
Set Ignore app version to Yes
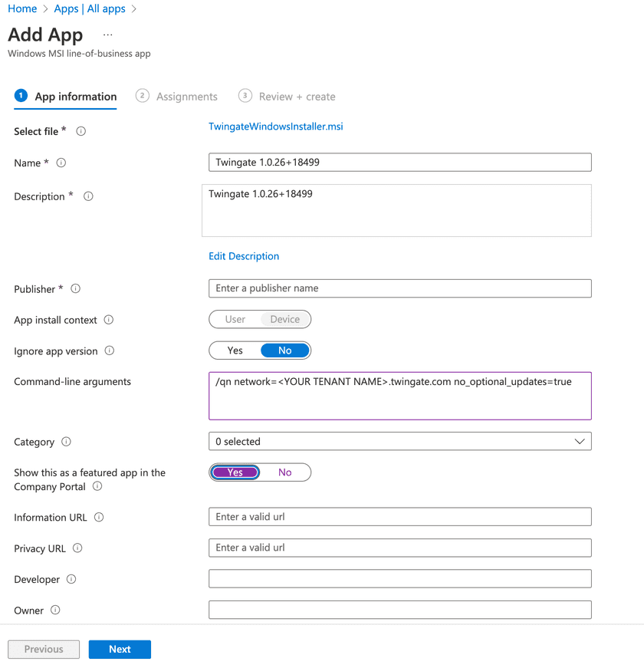click(x=235, y=350)
